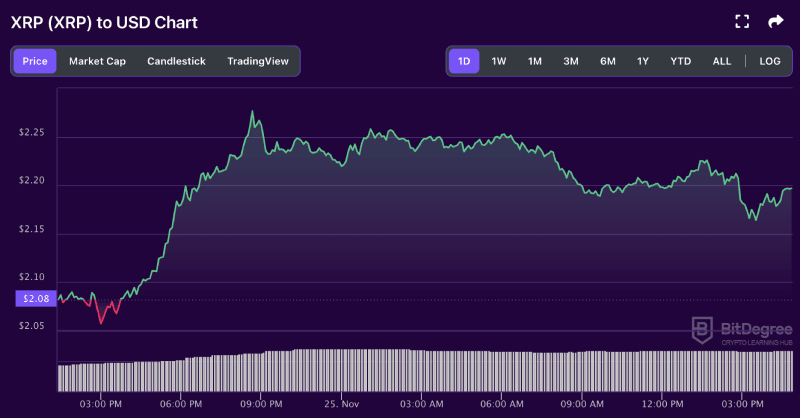800x418 pixels.
Task: Select the 1M time range
Action: click(535, 61)
